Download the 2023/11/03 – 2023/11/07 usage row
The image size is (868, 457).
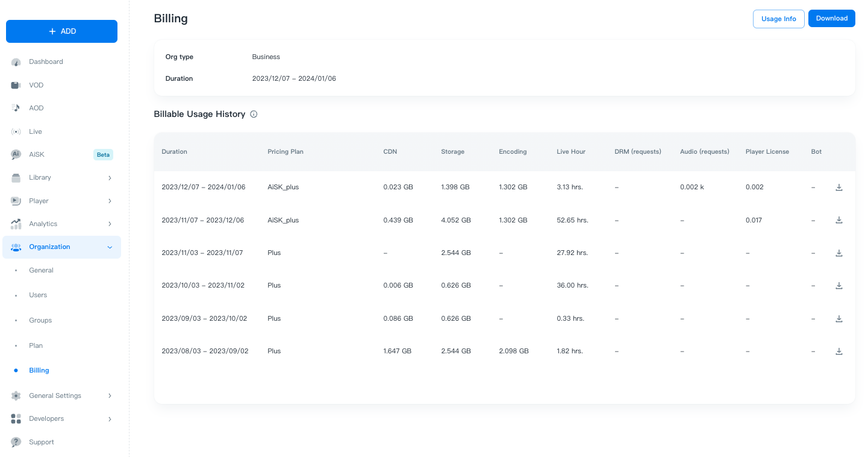(x=838, y=253)
